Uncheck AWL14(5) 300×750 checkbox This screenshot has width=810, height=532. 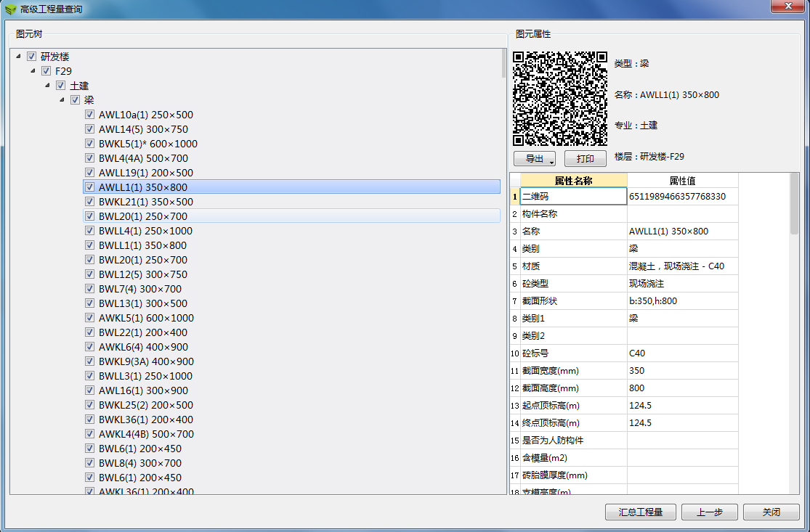[x=89, y=129]
